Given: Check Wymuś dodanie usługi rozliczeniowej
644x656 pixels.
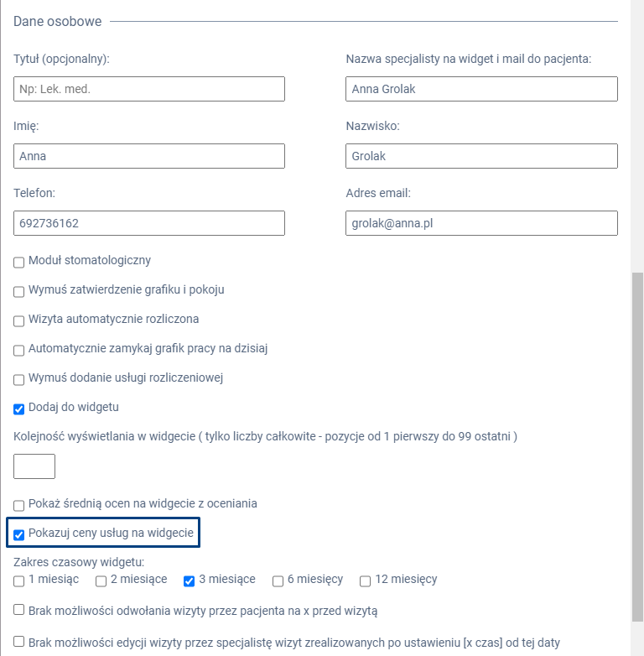Looking at the screenshot, I should click(x=19, y=380).
